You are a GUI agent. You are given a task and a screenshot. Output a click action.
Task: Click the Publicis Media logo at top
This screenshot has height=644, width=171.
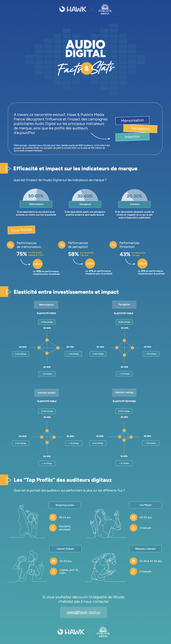[105, 9]
